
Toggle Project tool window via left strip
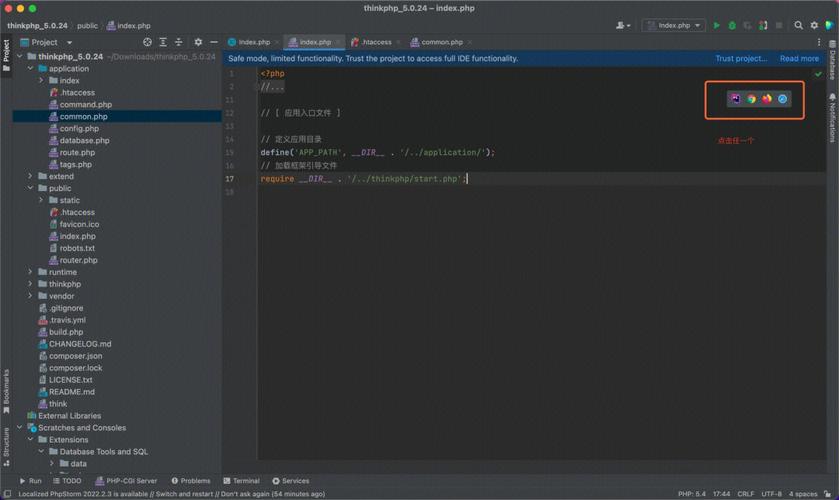pos(6,55)
